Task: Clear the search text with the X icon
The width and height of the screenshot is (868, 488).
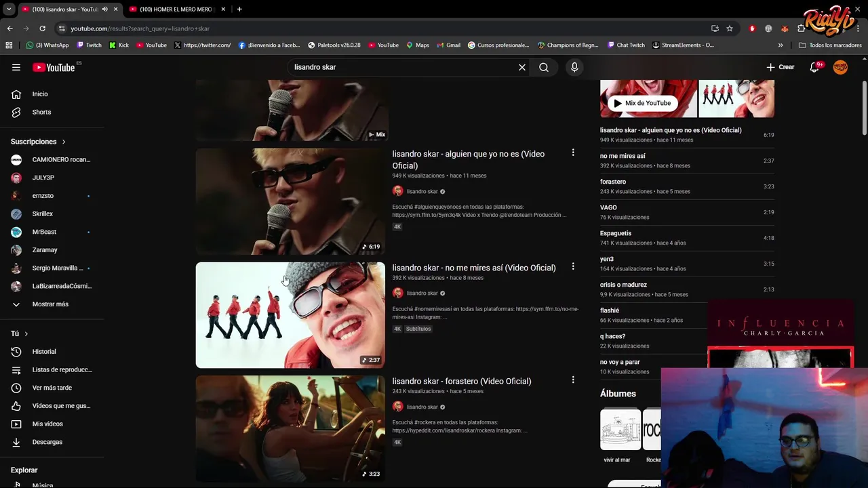Action: 522,67
